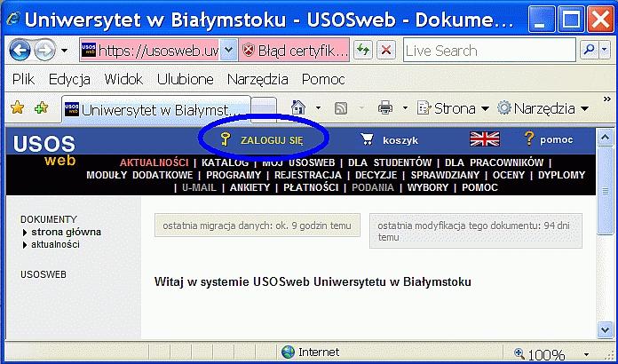Select aktualności in sidebar
The width and height of the screenshot is (618, 364).
[56, 245]
